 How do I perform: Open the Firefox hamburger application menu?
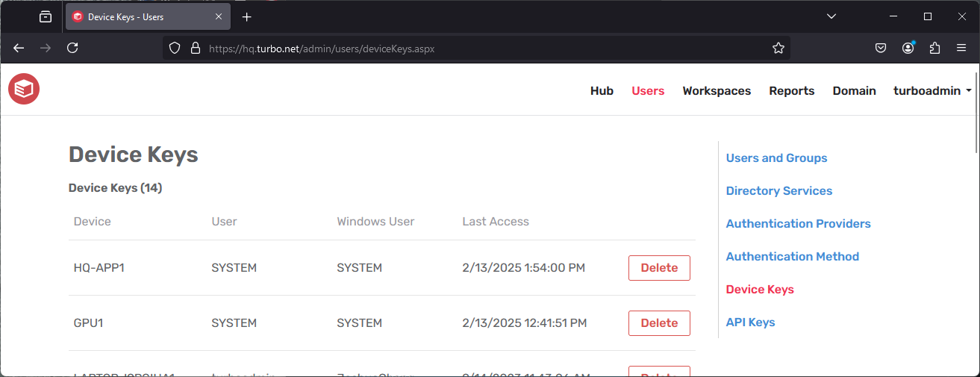pos(961,48)
